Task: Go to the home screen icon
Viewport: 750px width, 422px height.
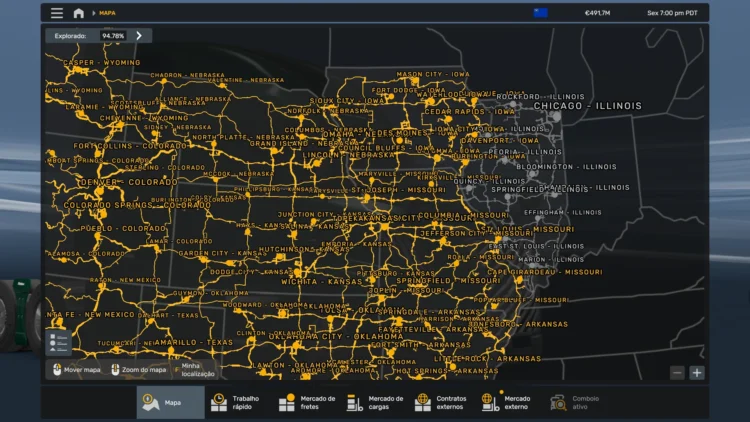Action: point(78,13)
